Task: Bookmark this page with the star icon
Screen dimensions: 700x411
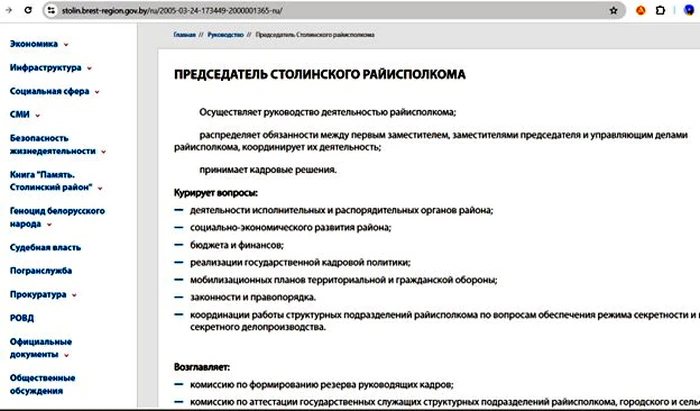Action: tap(613, 9)
